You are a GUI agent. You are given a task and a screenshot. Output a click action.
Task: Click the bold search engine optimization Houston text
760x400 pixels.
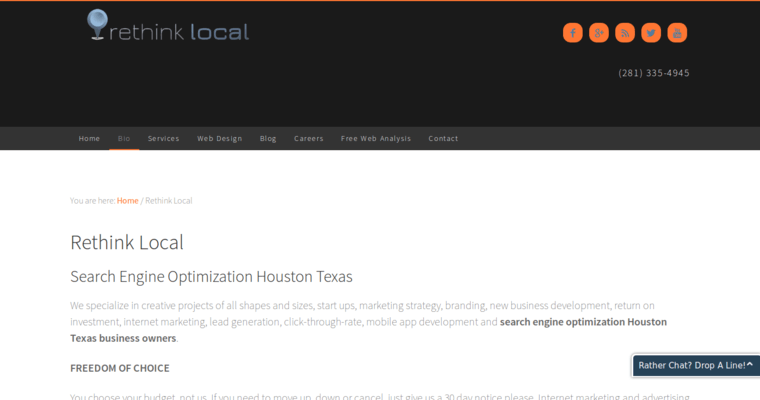pyautogui.click(x=583, y=322)
